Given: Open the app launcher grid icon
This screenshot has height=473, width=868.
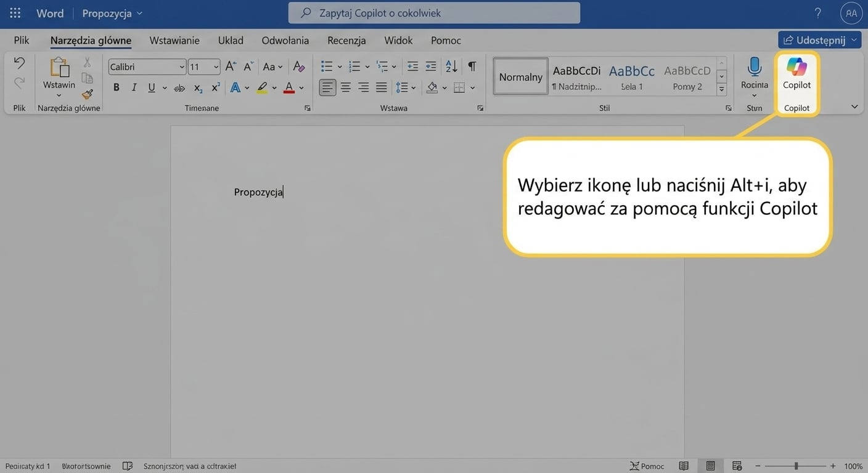Looking at the screenshot, I should point(15,13).
